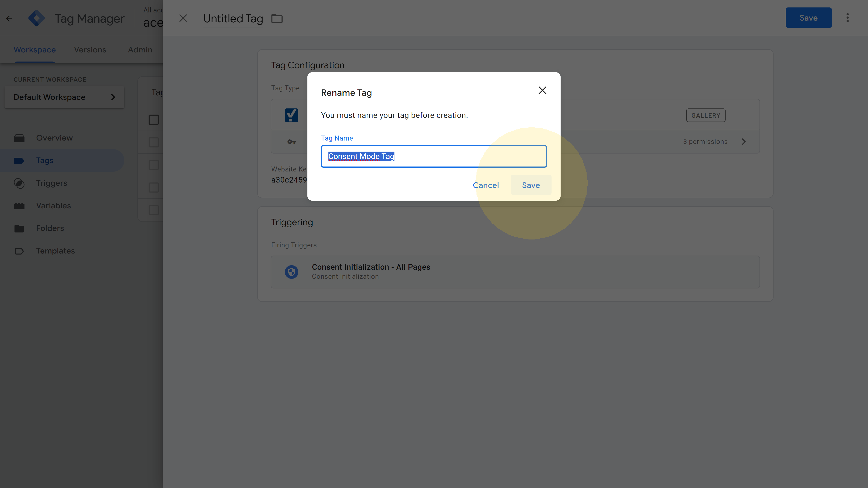Click the Tag Name input field

(434, 156)
